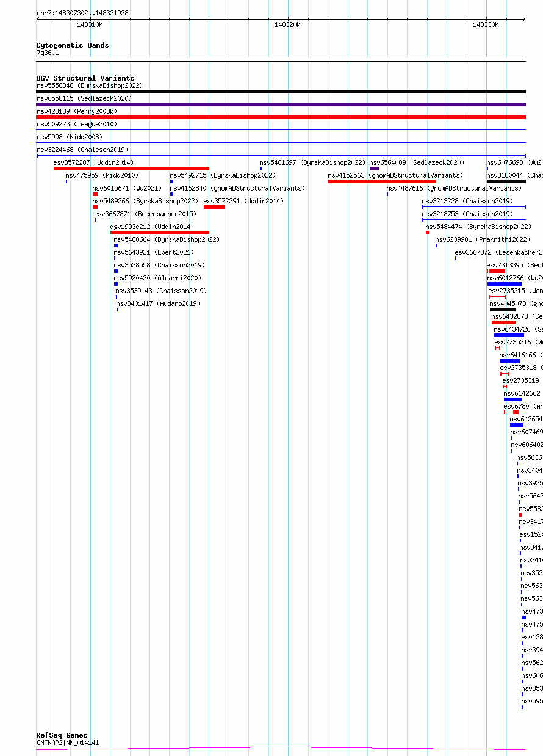543x756 pixels.
Task: Click the nsv4152563 gnomAD red bar
Action: (x=382, y=181)
